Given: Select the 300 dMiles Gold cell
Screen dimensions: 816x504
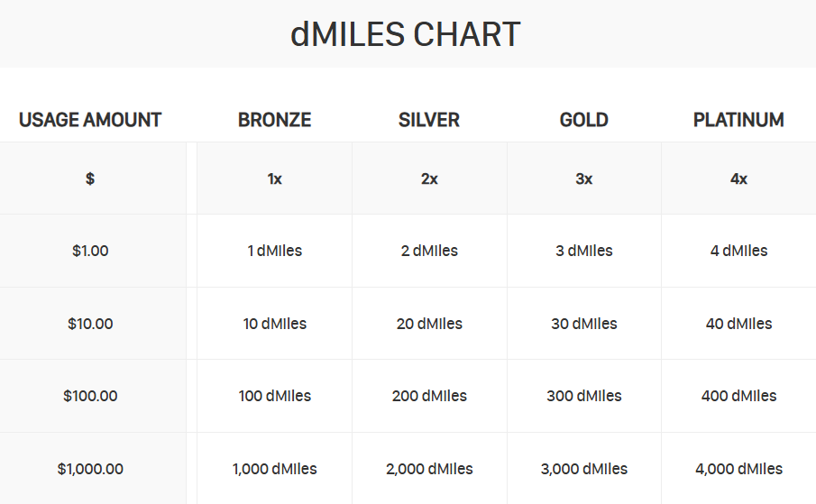Looking at the screenshot, I should pyautogui.click(x=584, y=396).
